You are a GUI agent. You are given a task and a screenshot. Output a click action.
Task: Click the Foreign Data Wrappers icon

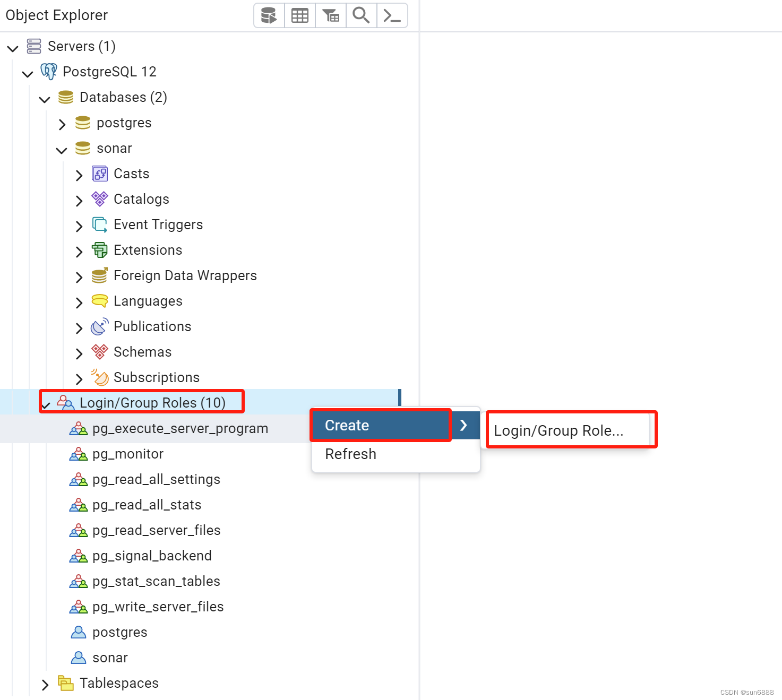click(x=100, y=275)
